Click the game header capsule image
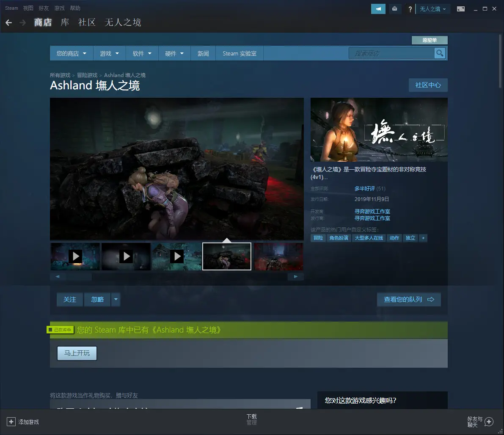 pyautogui.click(x=379, y=129)
